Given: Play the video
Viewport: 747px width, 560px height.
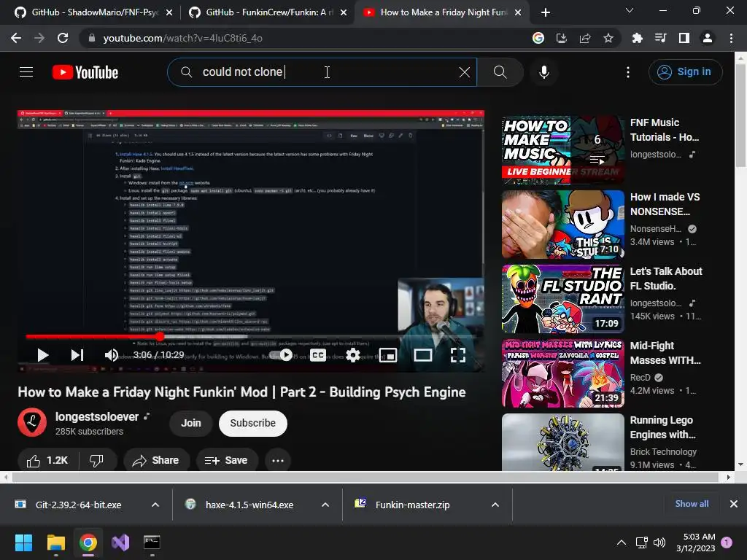Looking at the screenshot, I should pos(43,355).
